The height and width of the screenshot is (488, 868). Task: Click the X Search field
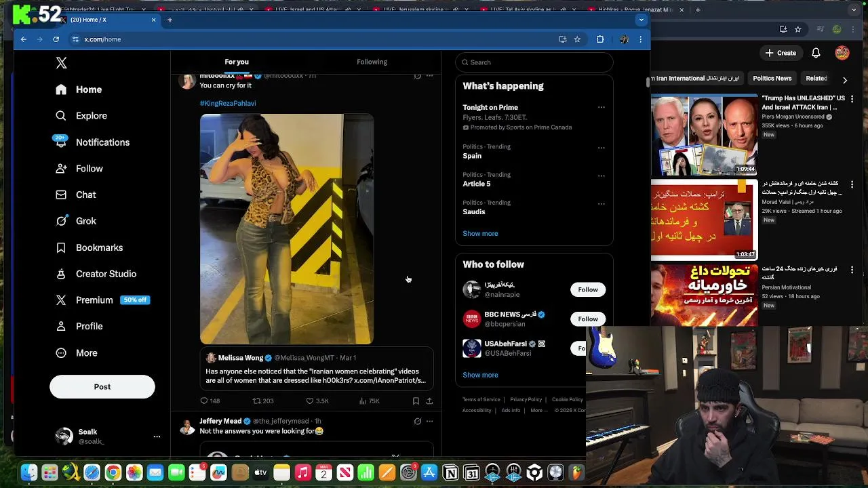534,62
